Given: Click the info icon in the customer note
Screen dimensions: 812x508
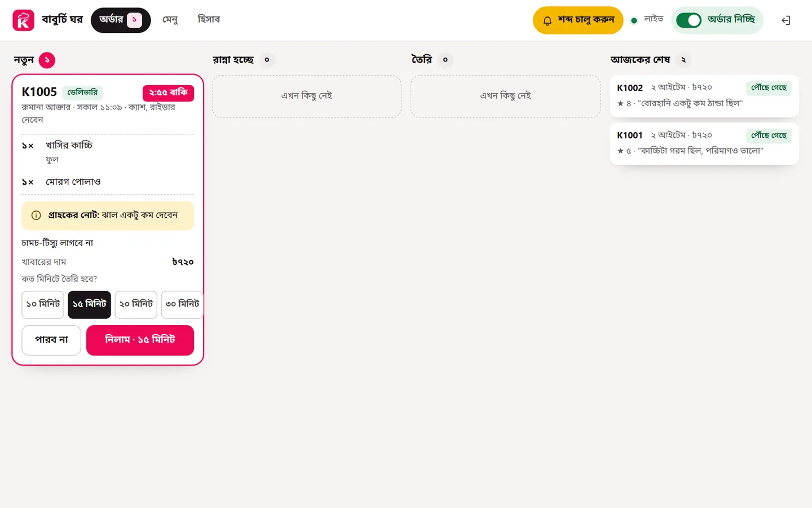Looking at the screenshot, I should [x=36, y=215].
